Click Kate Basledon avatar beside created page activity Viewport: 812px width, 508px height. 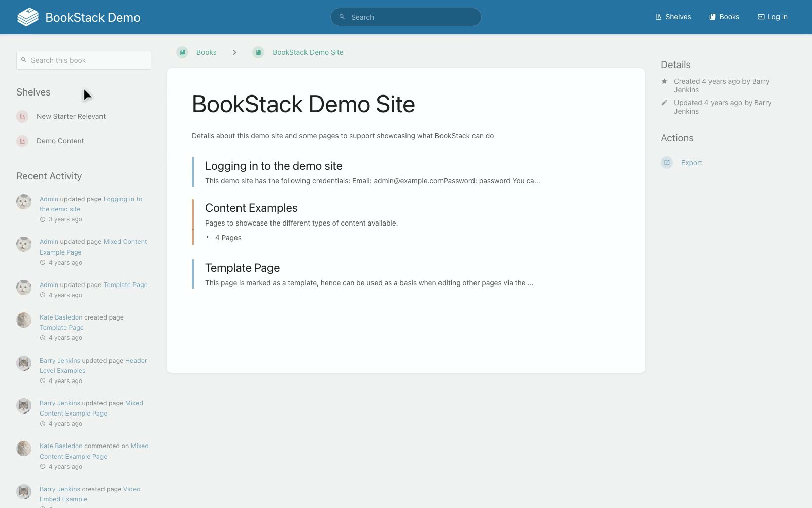click(24, 320)
